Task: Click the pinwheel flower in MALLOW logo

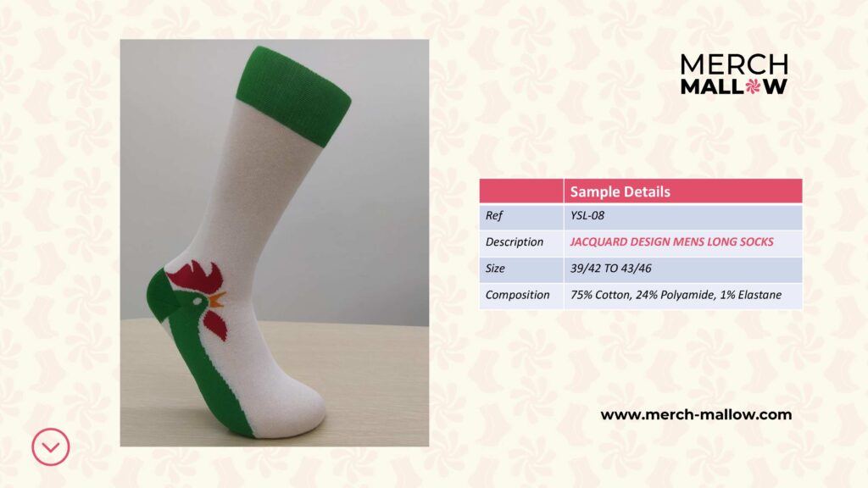Action: (753, 87)
